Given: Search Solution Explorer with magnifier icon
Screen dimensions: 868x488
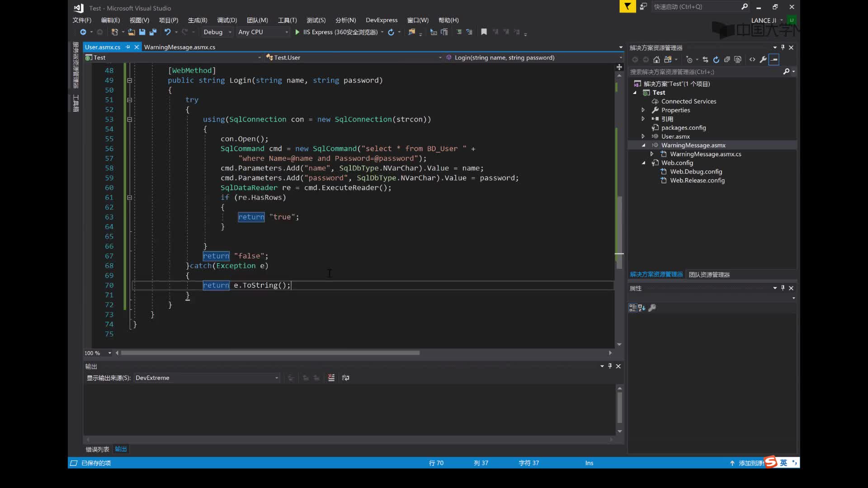Looking at the screenshot, I should [x=786, y=71].
